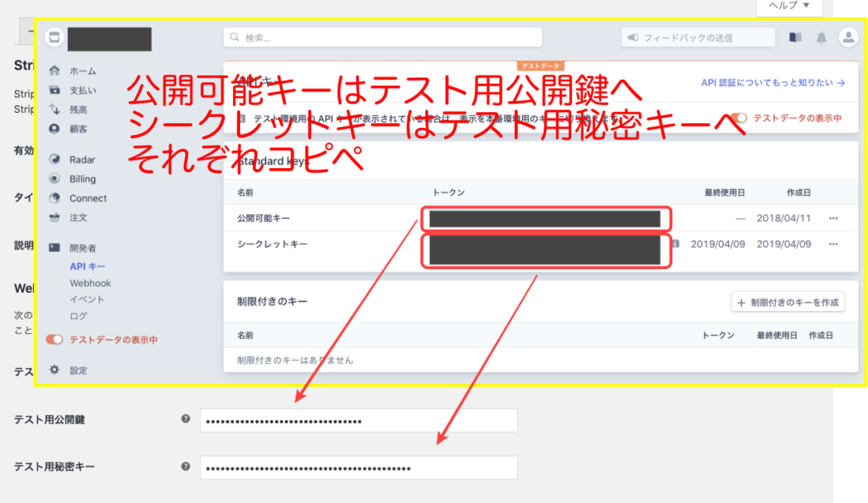Screen dimensions: 868x503
Task: Click the テスト用公開鍵 input field
Action: coord(359,421)
